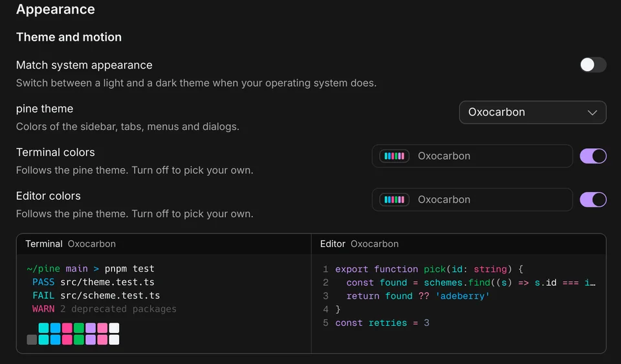621x364 pixels.
Task: Pick the lavender swatch in lower palette row
Action: point(91,339)
